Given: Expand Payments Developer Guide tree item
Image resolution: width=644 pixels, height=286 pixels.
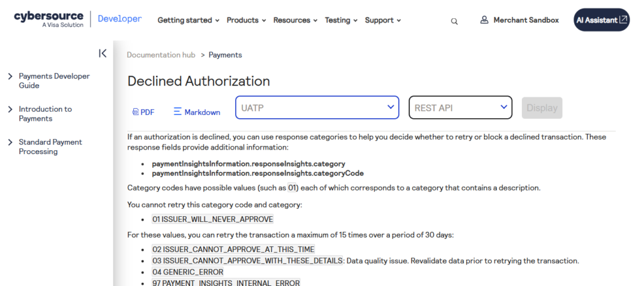Looking at the screenshot, I should [x=10, y=77].
